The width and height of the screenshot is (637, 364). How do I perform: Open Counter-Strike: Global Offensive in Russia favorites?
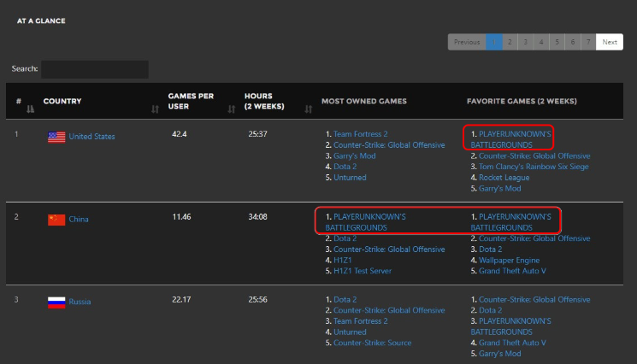click(534, 299)
